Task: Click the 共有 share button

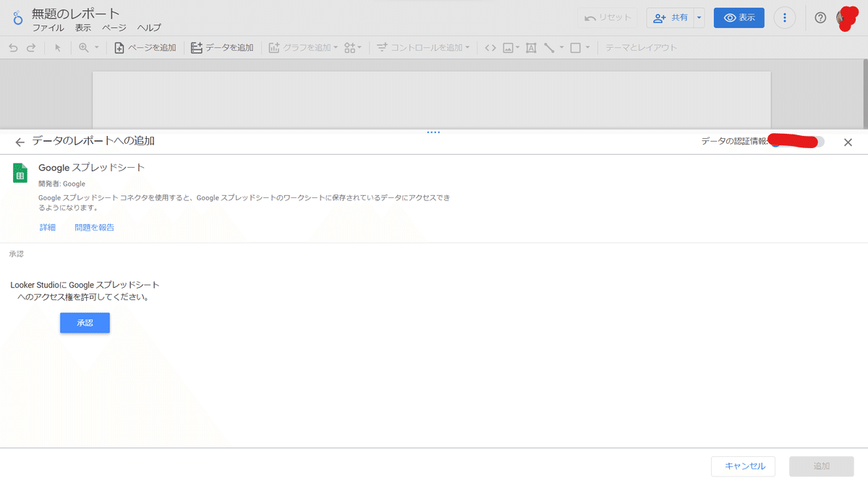Action: (x=670, y=18)
